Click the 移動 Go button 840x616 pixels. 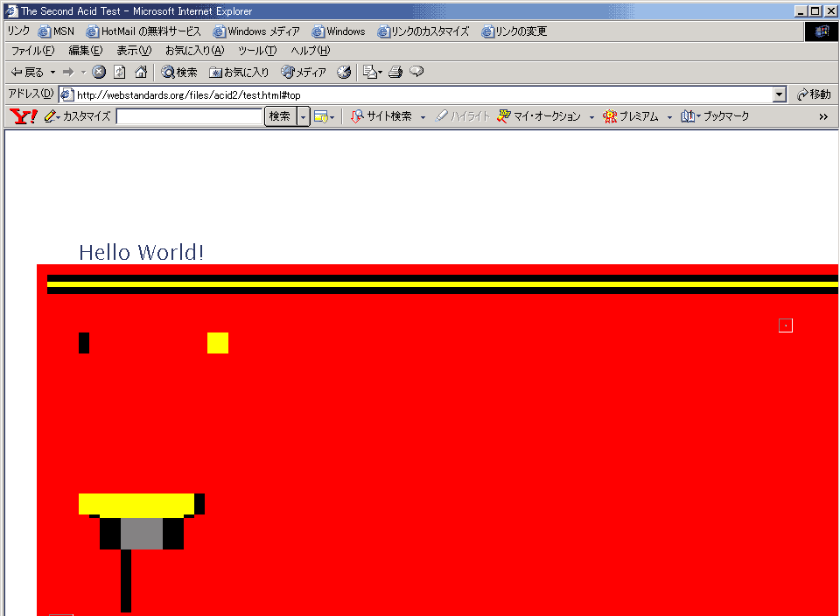tap(814, 94)
